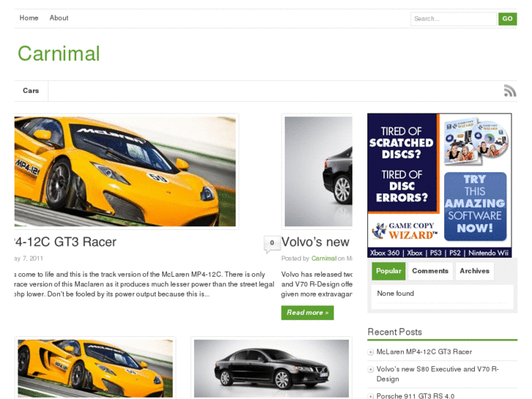Go to the Home page
Image resolution: width=532 pixels, height=399 pixels.
tap(29, 18)
